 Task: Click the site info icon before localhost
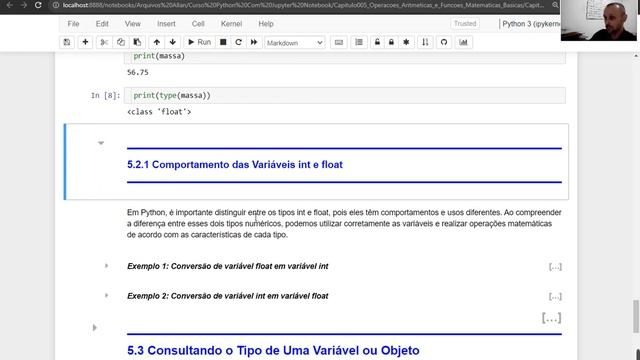click(x=56, y=5)
